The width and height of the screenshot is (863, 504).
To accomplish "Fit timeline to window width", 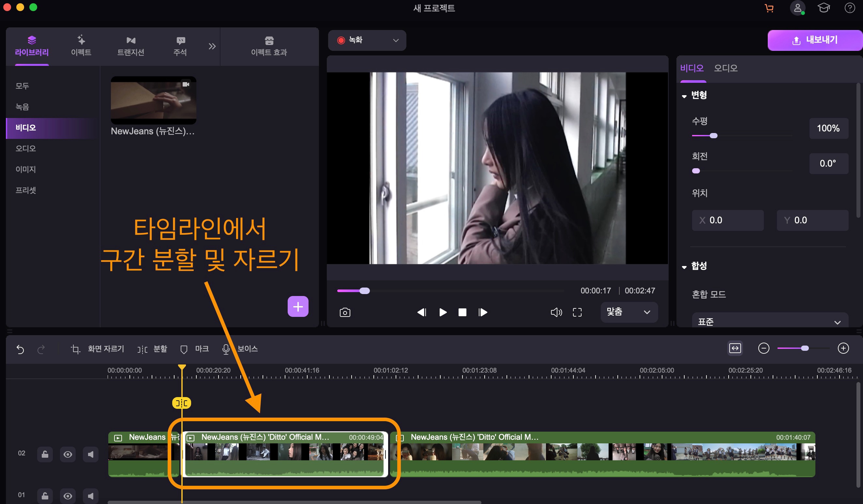I will pyautogui.click(x=735, y=348).
